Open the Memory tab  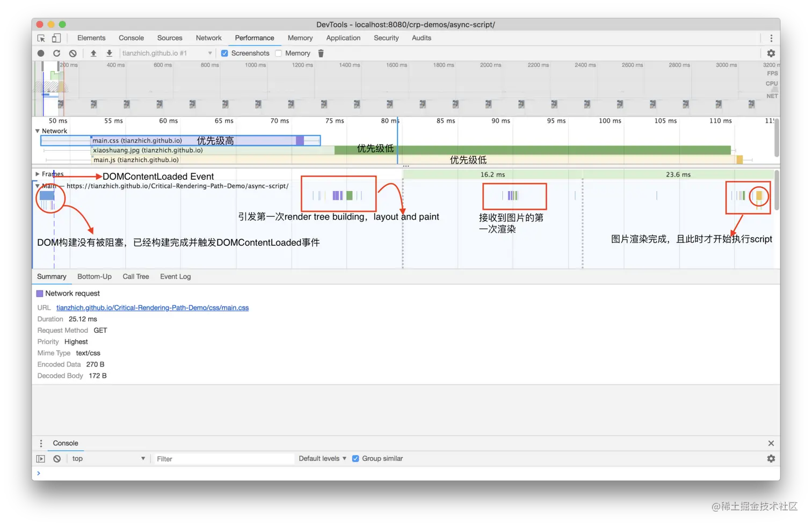(300, 38)
